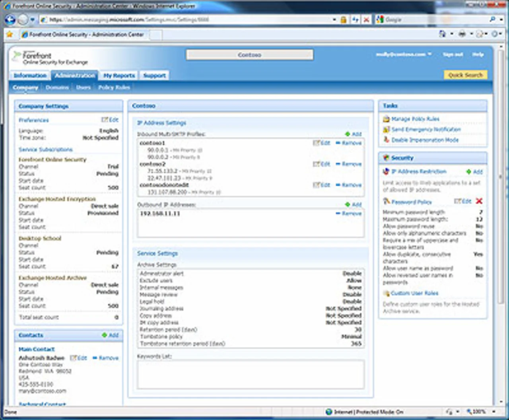
Task: Click inside the Keywords List text box
Action: (251, 374)
